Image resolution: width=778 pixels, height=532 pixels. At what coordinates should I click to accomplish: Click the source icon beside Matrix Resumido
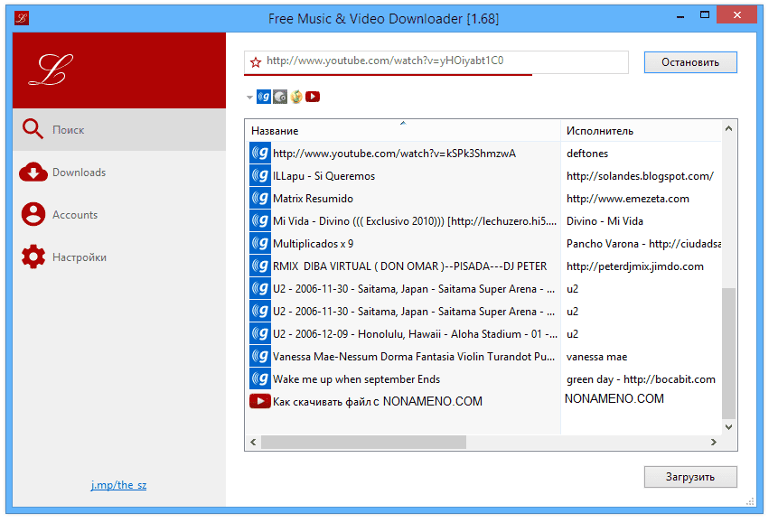259,199
